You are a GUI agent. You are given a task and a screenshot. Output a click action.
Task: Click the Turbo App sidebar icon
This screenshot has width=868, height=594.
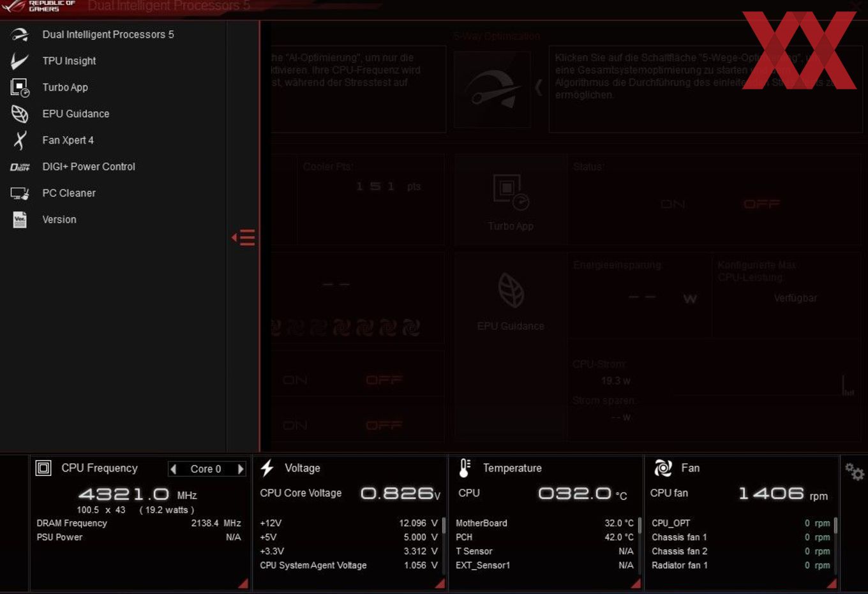coord(20,87)
